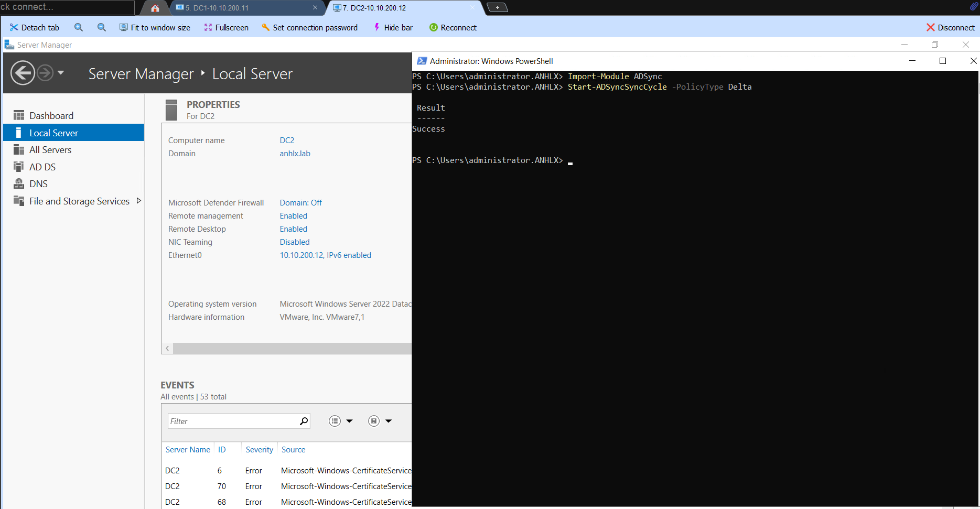Viewport: 980px width, 509px height.
Task: Click the All Servers sidebar icon
Action: [19, 150]
